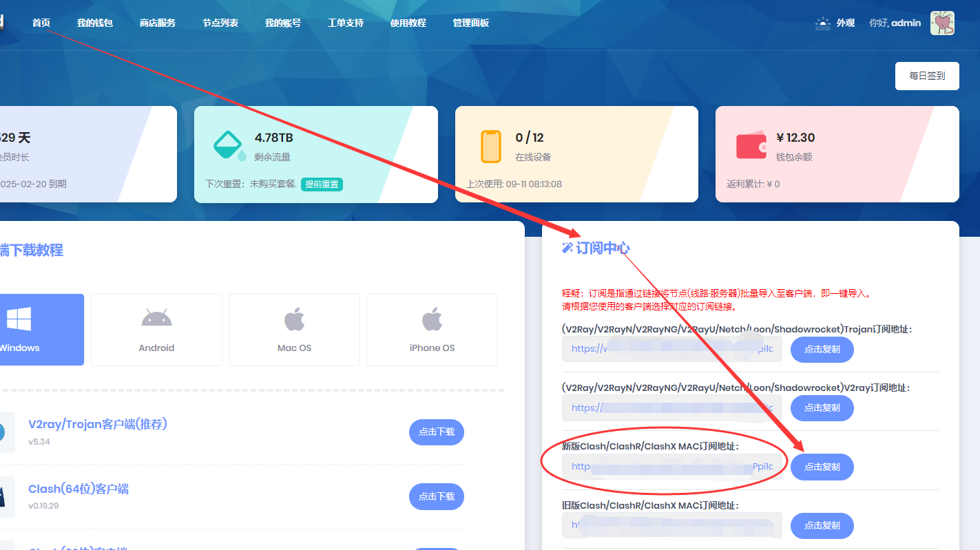Select the Android platform tab
980x550 pixels.
click(x=156, y=330)
